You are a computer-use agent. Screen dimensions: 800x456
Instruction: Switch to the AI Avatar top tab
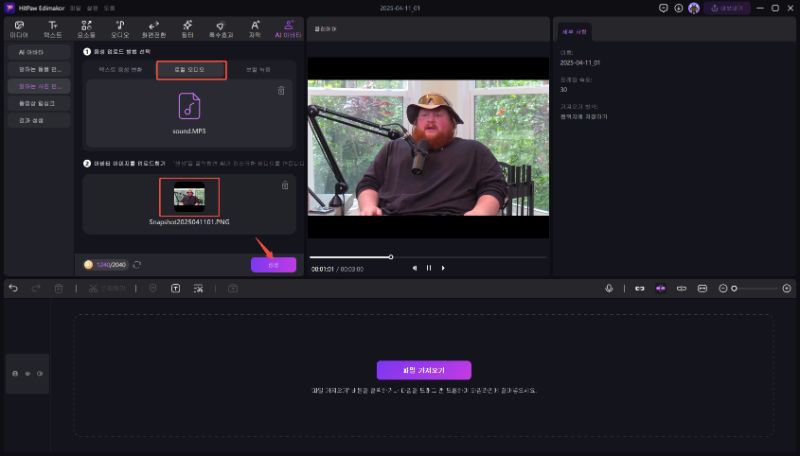(289, 28)
